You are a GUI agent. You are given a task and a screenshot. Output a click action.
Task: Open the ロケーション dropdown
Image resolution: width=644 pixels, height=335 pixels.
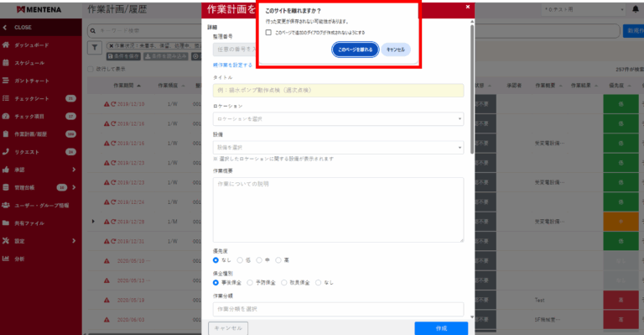338,118
